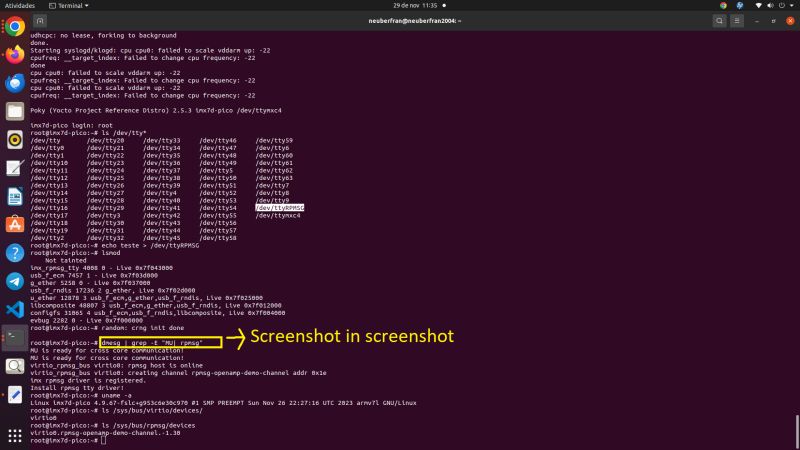
Task: Open Google Chrome from the dock
Action: 15,26
